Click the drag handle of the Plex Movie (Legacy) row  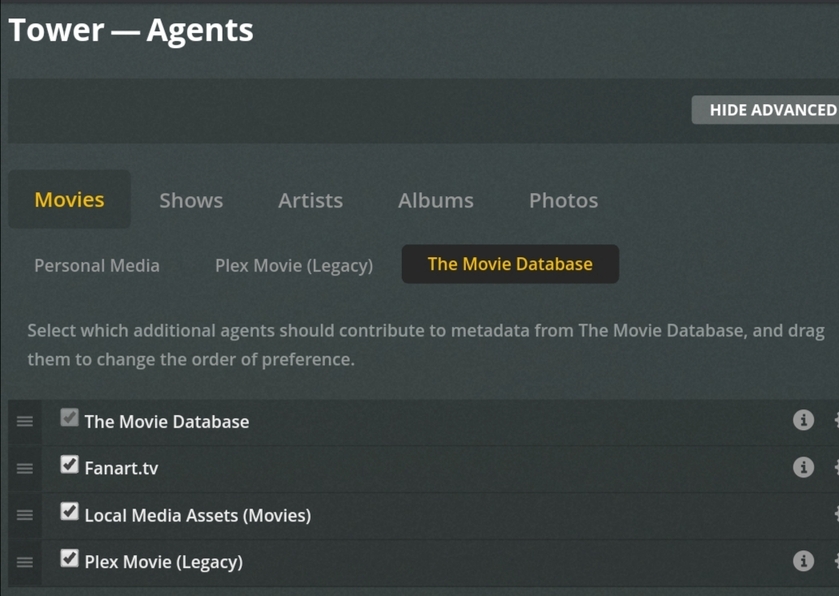[x=25, y=562]
